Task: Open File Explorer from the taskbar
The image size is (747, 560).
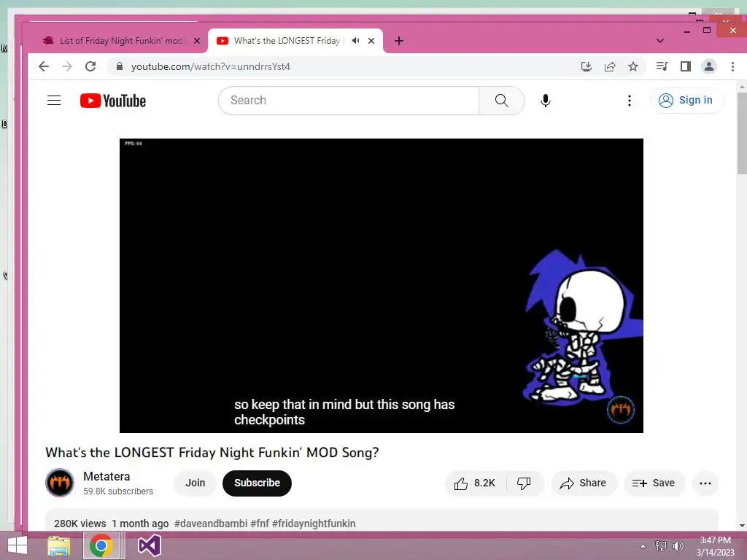Action: tap(59, 545)
